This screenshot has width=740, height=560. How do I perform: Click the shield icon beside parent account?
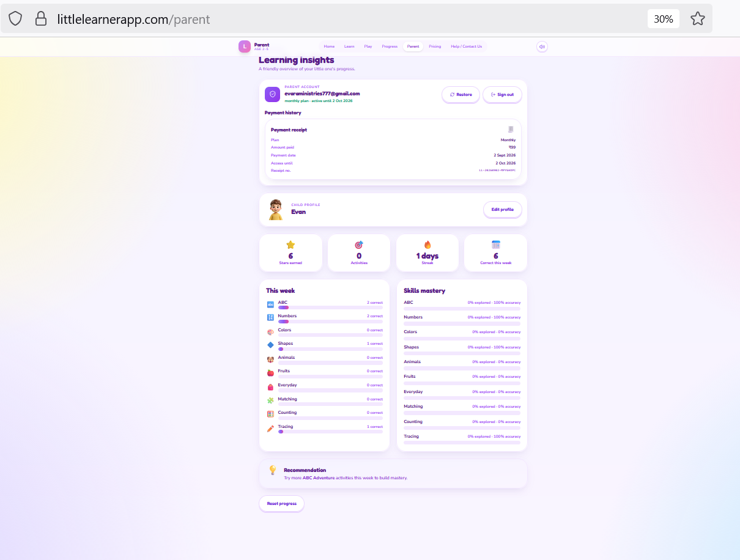[x=272, y=94]
